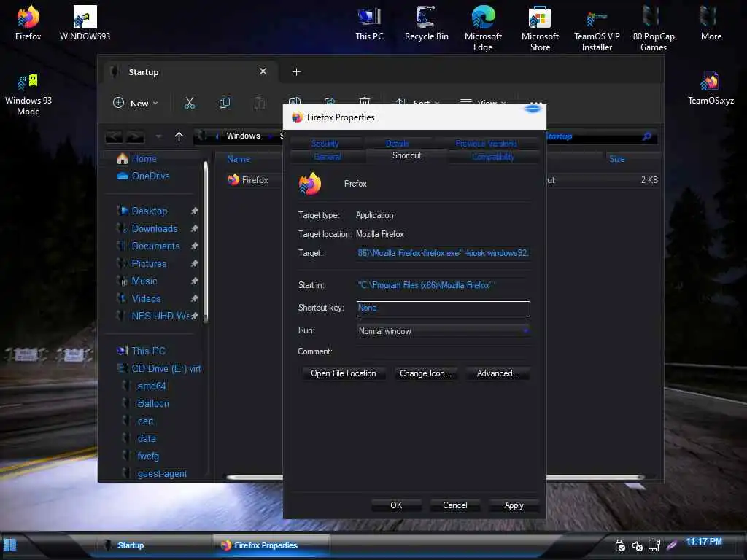This screenshot has height=560, width=747.
Task: Click Change Icon button
Action: 425,373
